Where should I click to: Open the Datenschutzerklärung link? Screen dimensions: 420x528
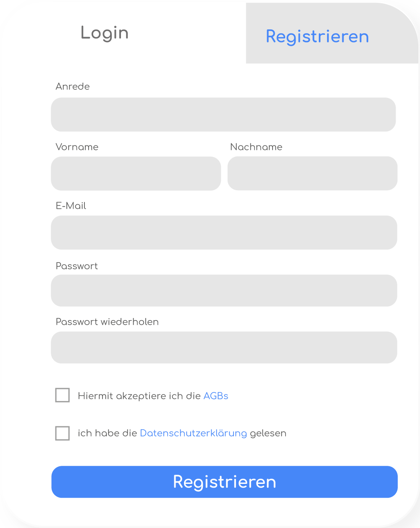tap(193, 433)
